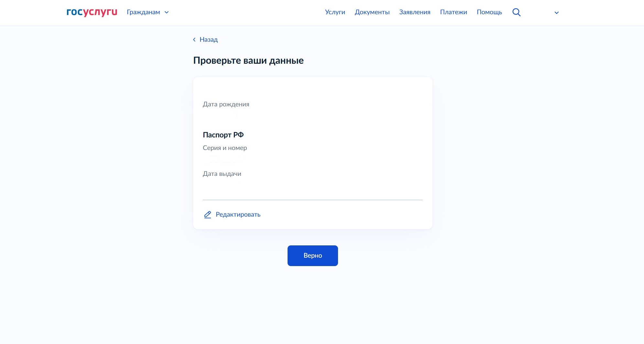The image size is (644, 344).
Task: Click the Паспорт РФ section title
Action: (x=223, y=135)
